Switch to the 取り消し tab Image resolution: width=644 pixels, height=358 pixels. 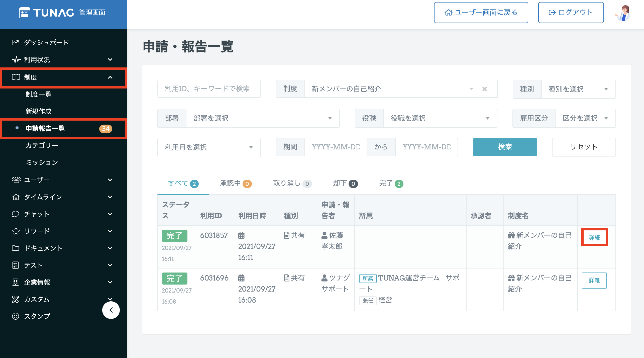click(292, 183)
